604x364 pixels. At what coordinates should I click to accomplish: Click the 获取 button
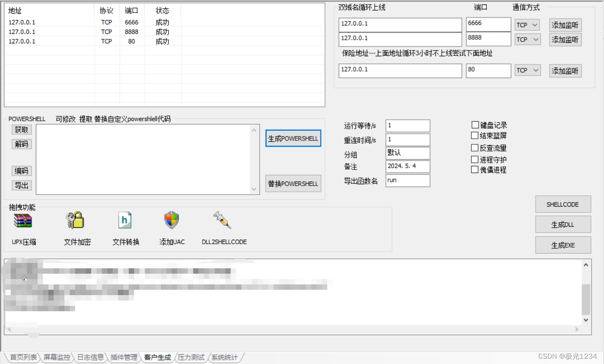(21, 130)
